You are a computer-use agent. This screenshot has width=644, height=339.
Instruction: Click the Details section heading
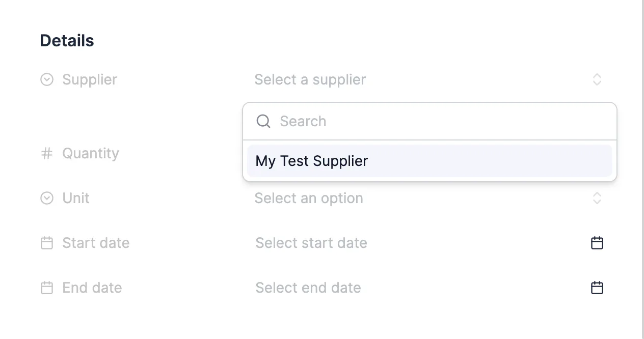pos(67,41)
